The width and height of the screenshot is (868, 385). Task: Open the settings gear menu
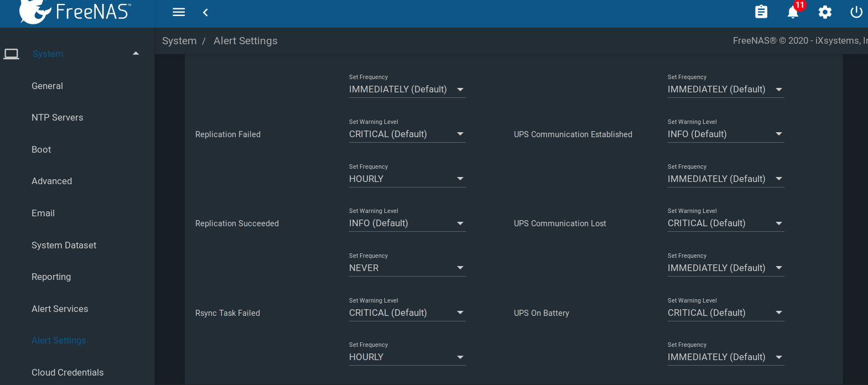pos(825,12)
